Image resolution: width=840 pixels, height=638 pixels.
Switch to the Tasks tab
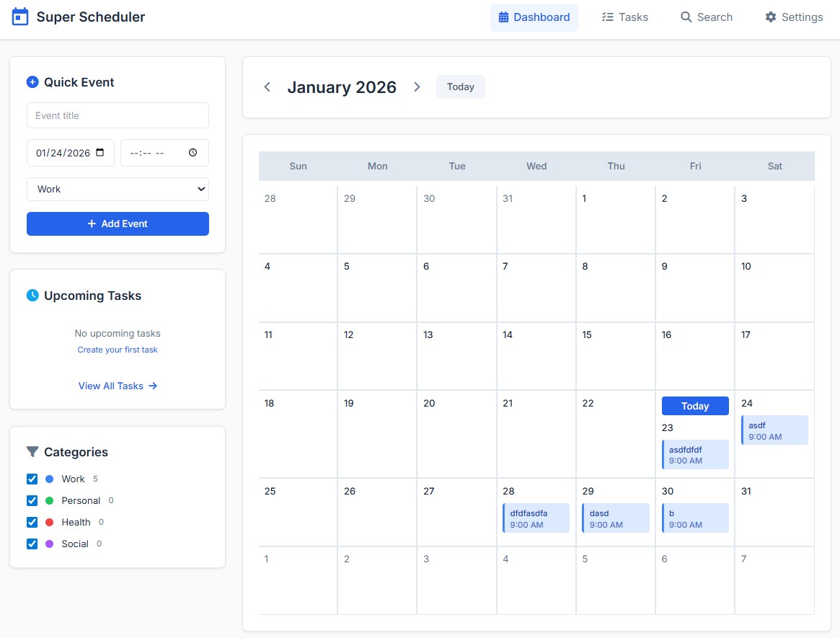click(625, 17)
